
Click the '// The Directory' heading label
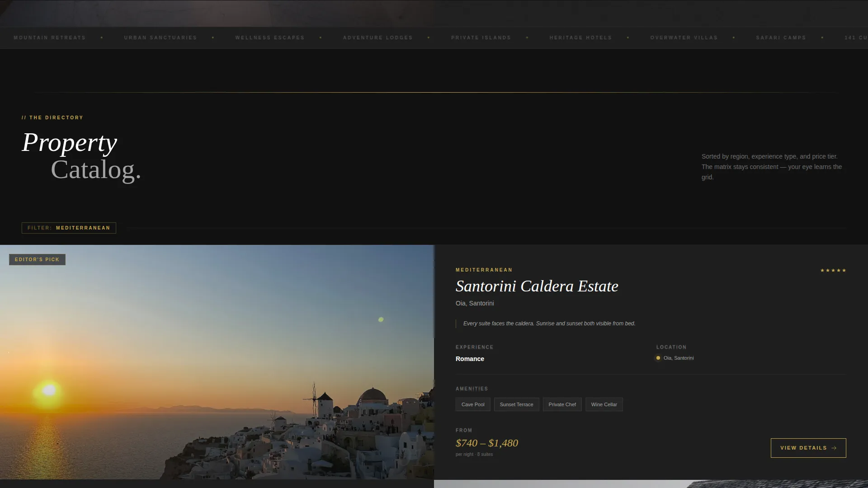point(52,117)
